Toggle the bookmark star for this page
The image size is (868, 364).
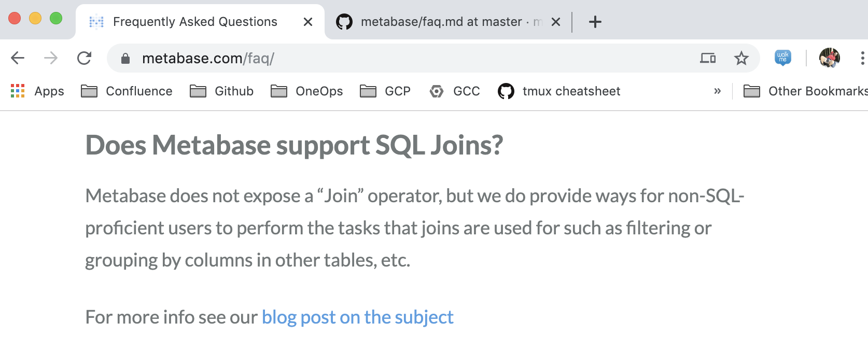click(x=742, y=58)
